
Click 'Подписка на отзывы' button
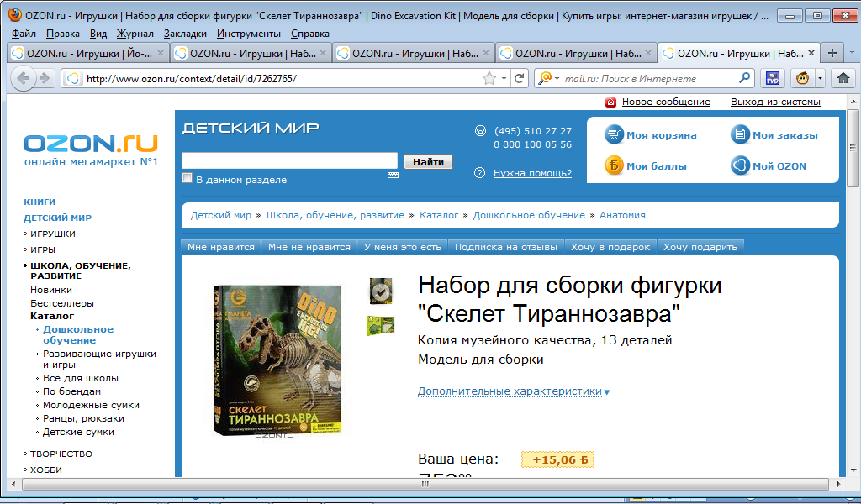(x=505, y=247)
